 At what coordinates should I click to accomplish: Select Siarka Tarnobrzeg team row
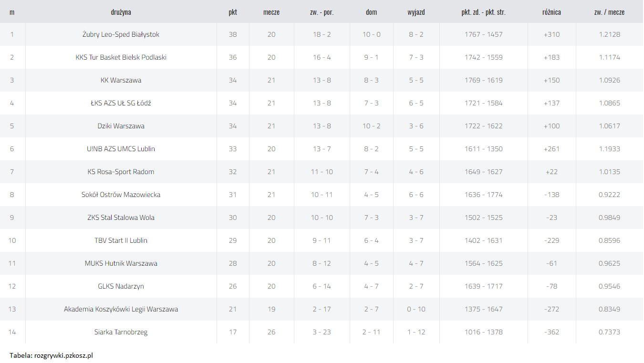point(322,332)
